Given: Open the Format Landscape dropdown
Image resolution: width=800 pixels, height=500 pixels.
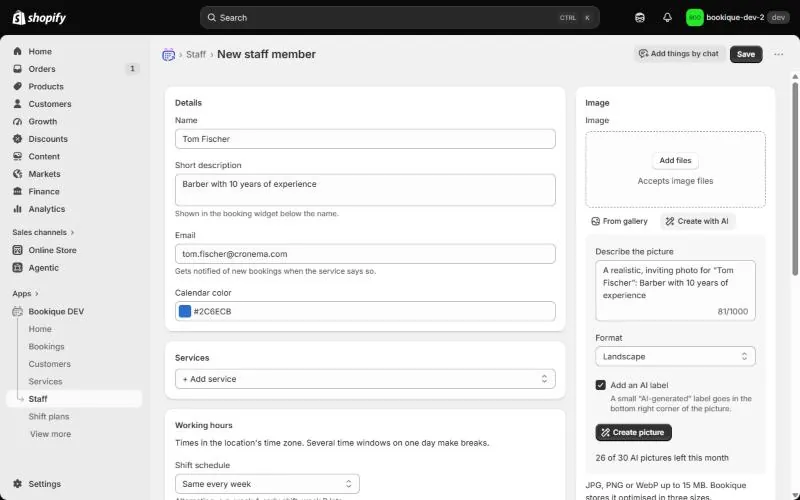Looking at the screenshot, I should click(675, 356).
